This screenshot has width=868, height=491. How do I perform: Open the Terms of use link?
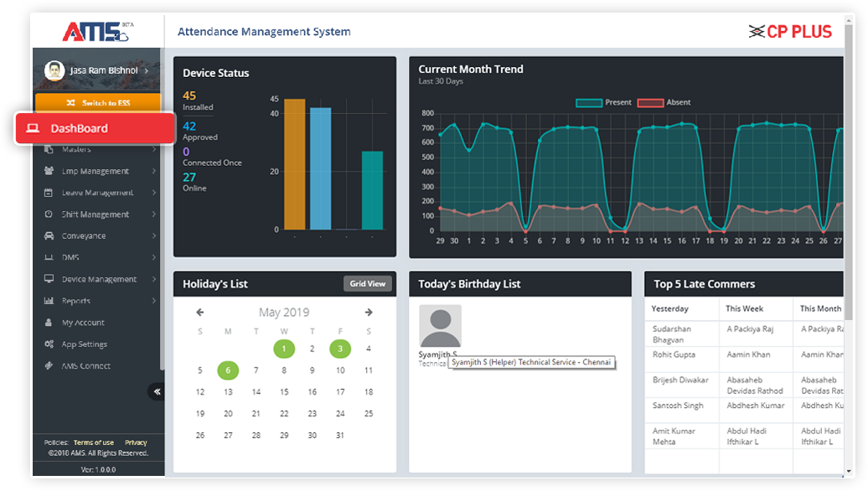94,442
